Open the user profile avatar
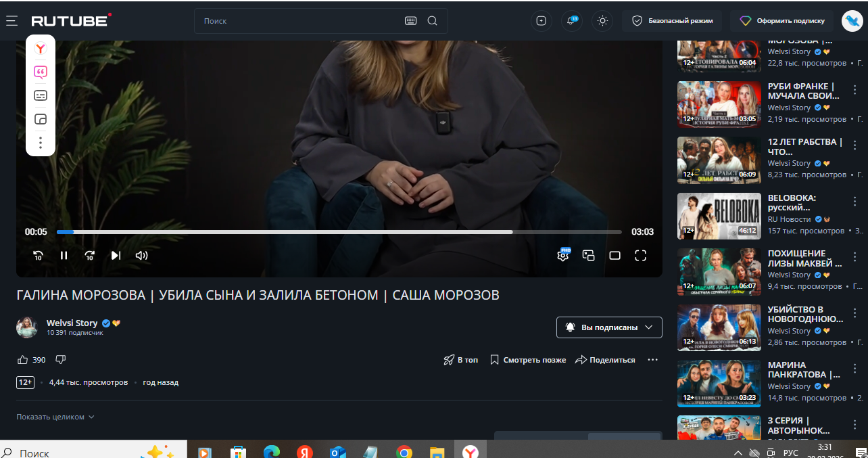868x458 pixels. pos(852,21)
